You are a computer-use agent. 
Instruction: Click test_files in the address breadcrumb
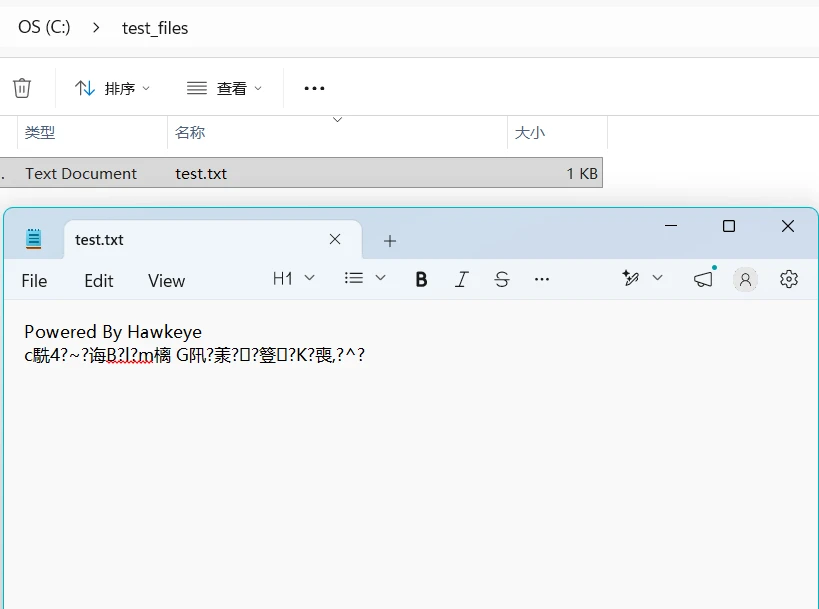pos(155,28)
